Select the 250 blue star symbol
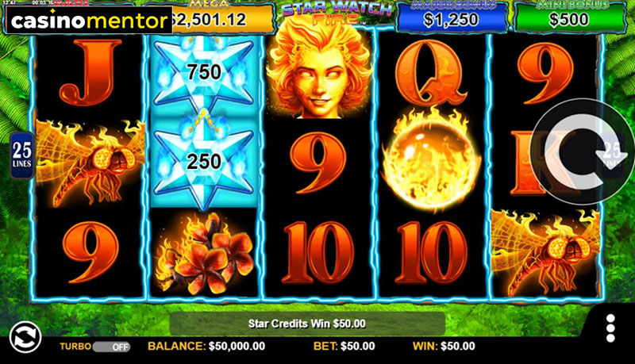The height and width of the screenshot is (364, 635). click(x=204, y=163)
